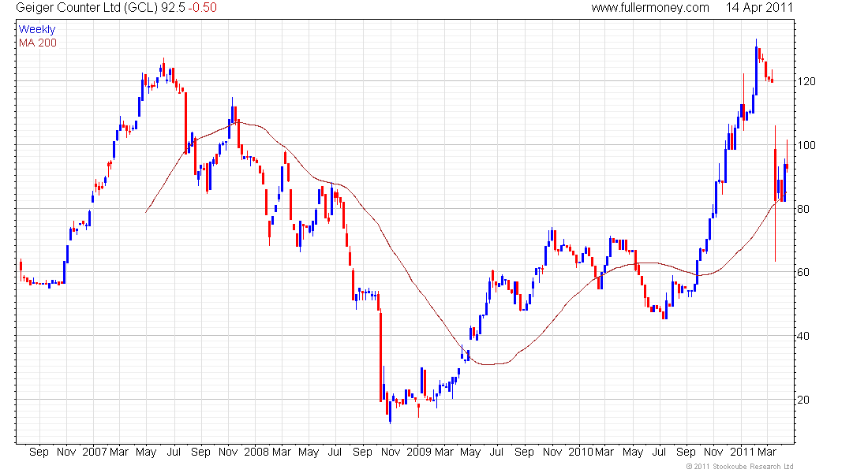Click the 'Jul' label right after 2007 May
The height and width of the screenshot is (473, 868).
[x=174, y=452]
